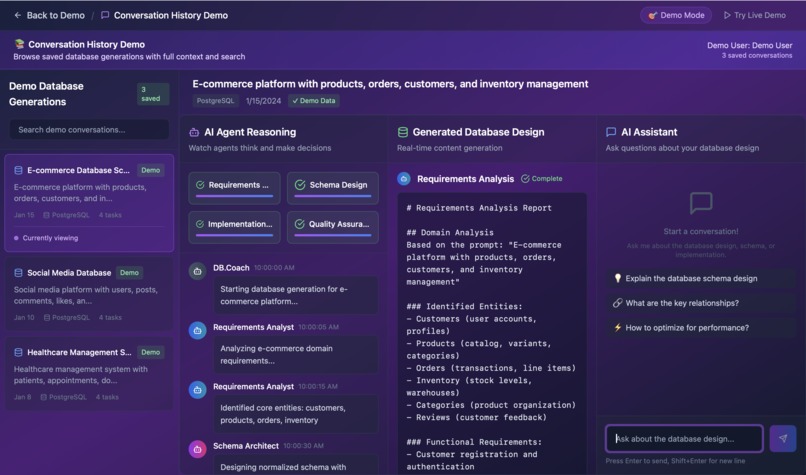Click the 4 tasks label on Healthcare card

tap(107, 397)
